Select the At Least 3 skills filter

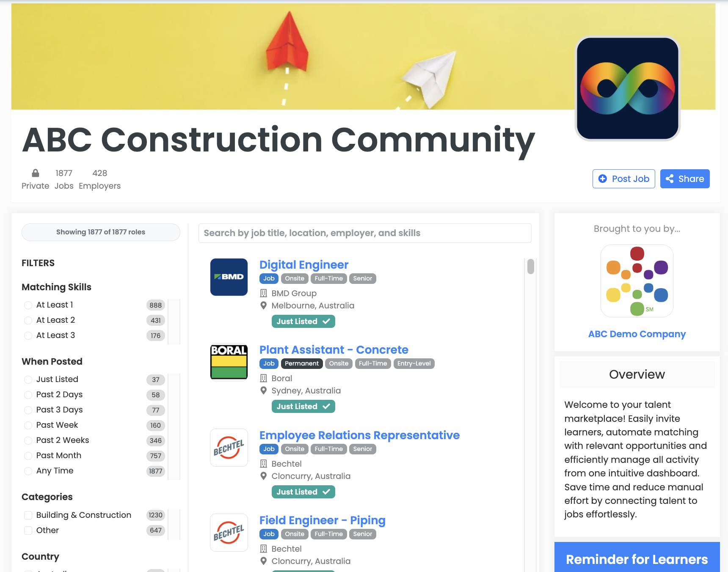point(28,335)
